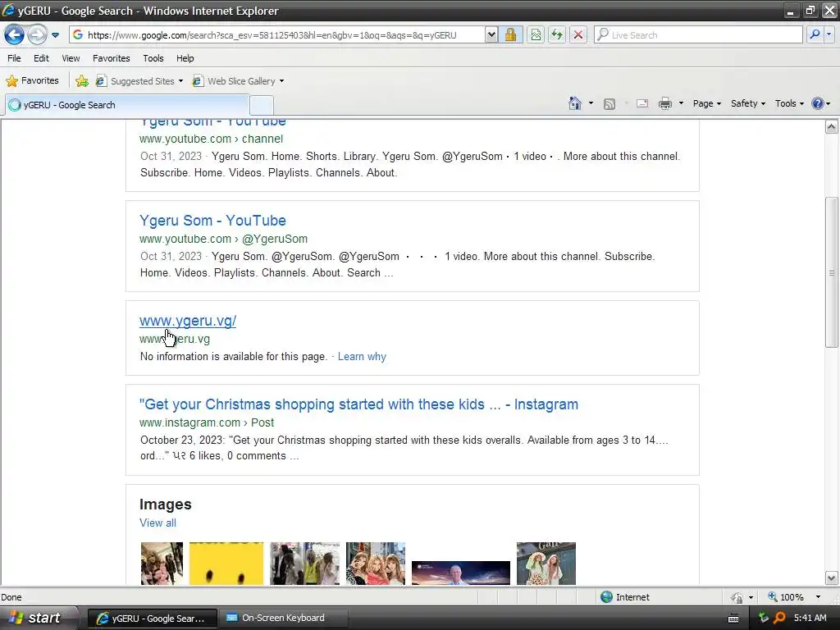840x630 pixels.
Task: Click the keyboard icon in system tray
Action: pyautogui.click(x=733, y=619)
